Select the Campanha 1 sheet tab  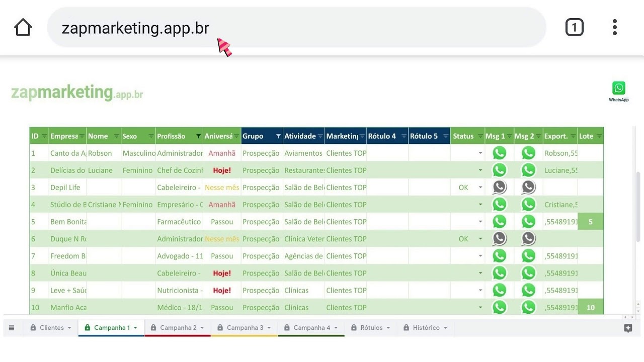tap(111, 328)
